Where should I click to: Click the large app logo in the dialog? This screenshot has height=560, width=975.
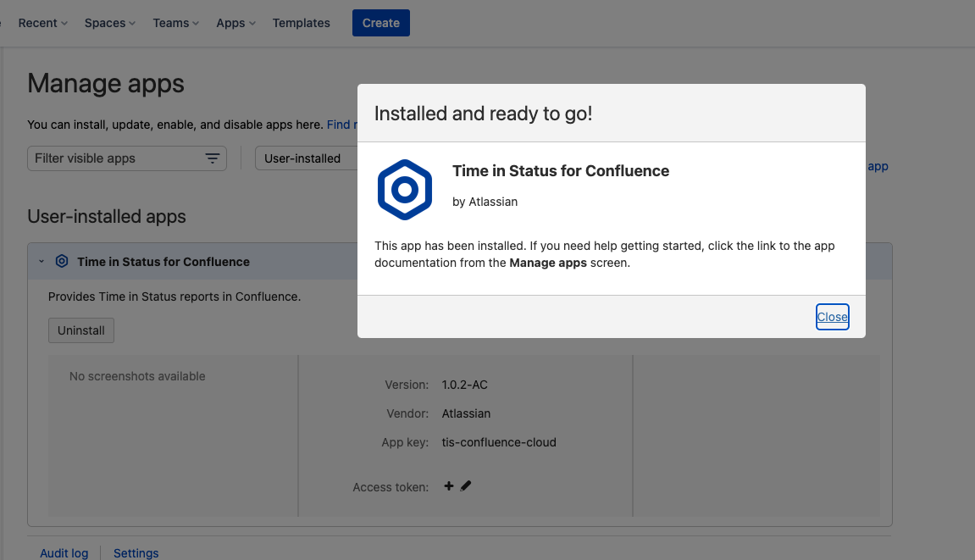coord(404,190)
